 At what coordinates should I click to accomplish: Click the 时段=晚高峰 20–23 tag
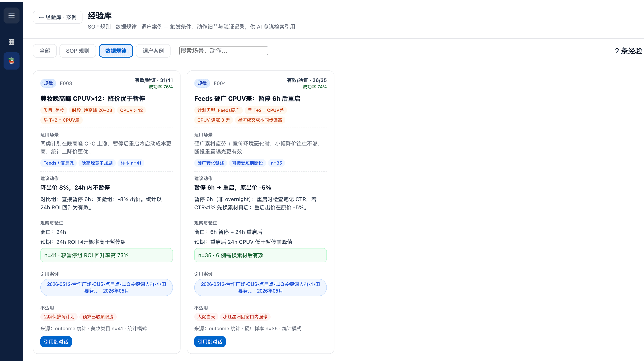(92, 110)
